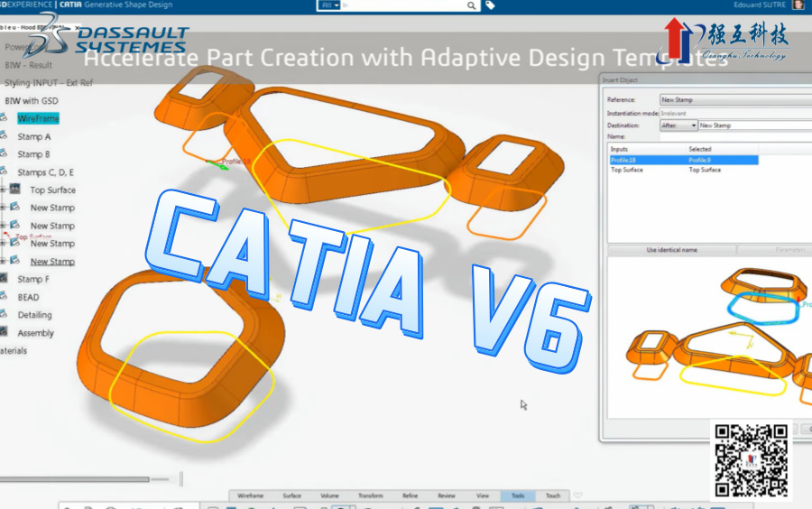Image resolution: width=812 pixels, height=509 pixels.
Task: Click the tag icon beside the search box
Action: (x=490, y=5)
